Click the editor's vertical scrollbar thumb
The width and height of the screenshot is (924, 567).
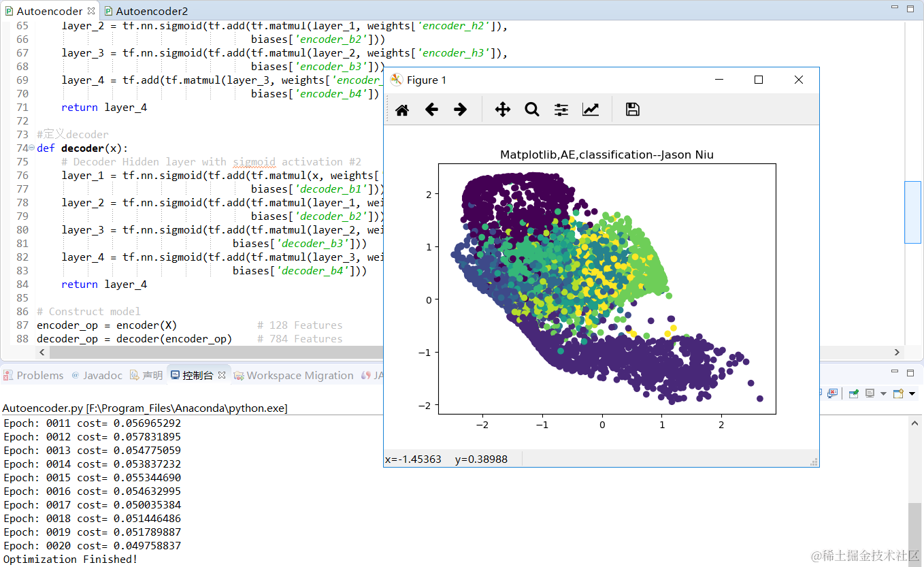[912, 212]
